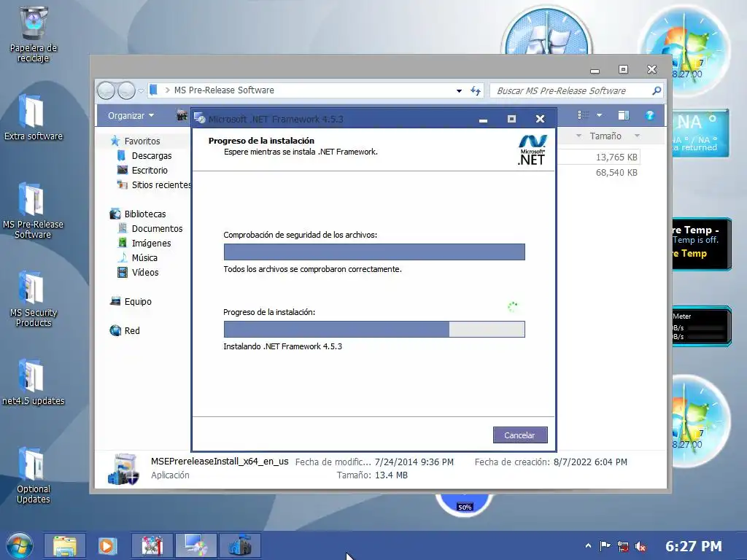The width and height of the screenshot is (747, 560).
Task: Click the Fecha de creación value in details pane
Action: click(590, 462)
